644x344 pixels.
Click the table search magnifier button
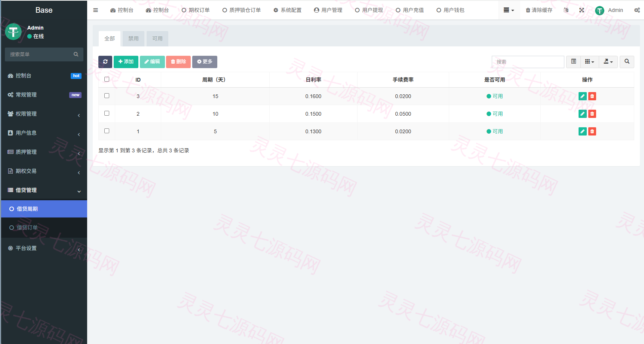click(x=627, y=62)
